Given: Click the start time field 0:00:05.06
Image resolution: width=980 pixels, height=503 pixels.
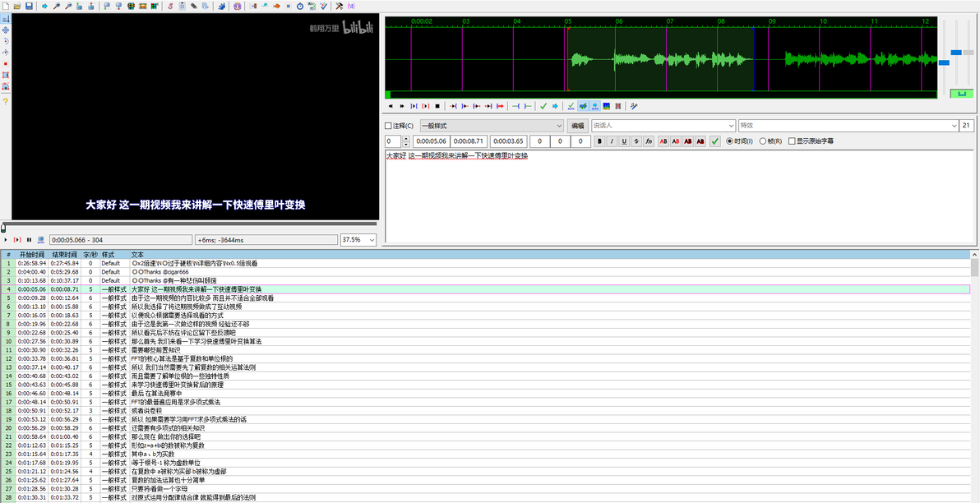Looking at the screenshot, I should (432, 142).
